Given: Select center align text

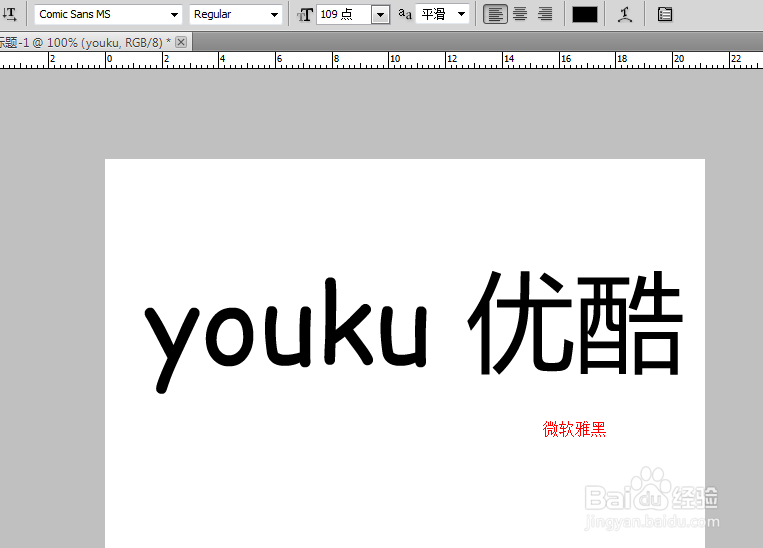Looking at the screenshot, I should (520, 15).
